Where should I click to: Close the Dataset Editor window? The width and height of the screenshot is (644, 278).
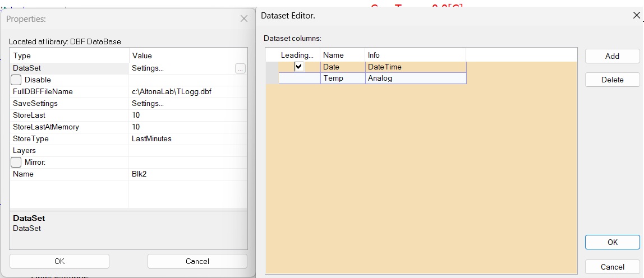click(636, 16)
